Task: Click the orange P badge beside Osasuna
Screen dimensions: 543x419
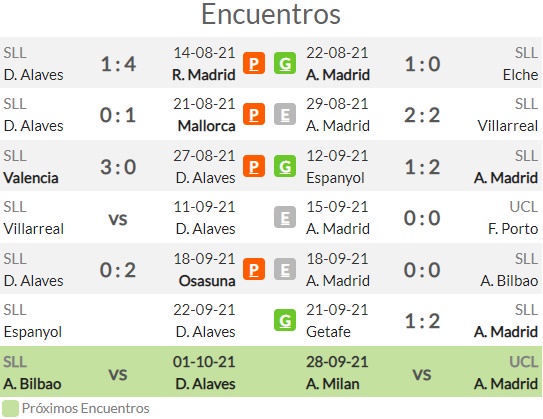Action: [254, 269]
